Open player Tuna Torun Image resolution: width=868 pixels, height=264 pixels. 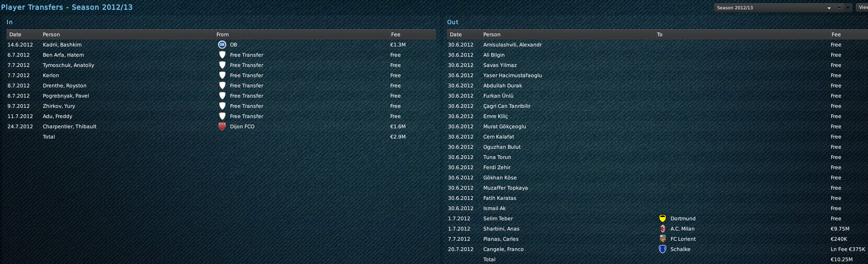[497, 157]
